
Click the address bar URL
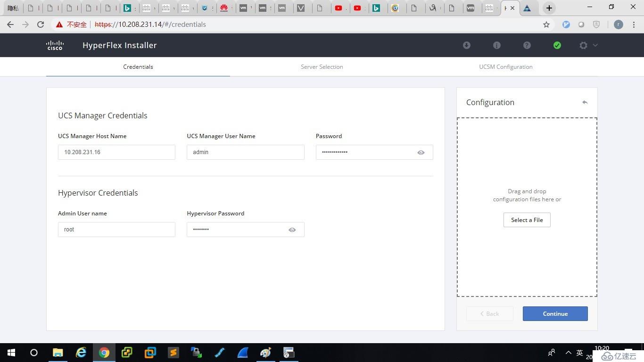point(150,25)
